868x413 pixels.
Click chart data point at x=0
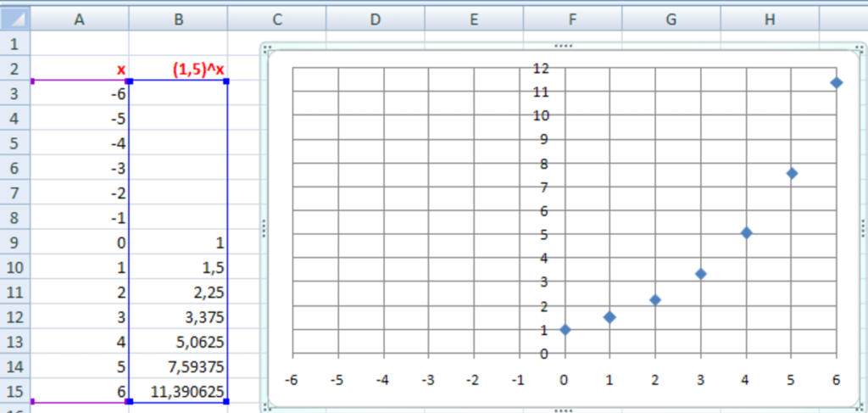click(x=565, y=329)
